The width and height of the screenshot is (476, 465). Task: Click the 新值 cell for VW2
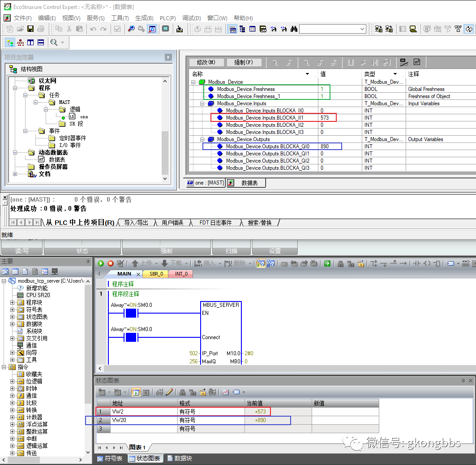(x=345, y=412)
